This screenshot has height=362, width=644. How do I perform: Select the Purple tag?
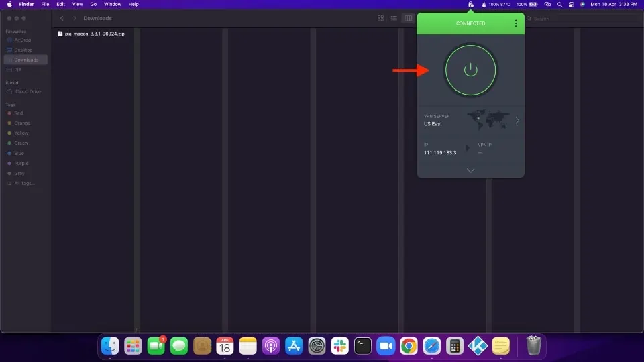point(21,164)
